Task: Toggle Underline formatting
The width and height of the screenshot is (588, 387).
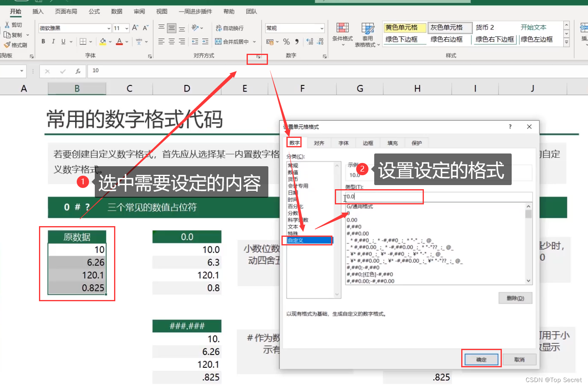Action: 63,41
